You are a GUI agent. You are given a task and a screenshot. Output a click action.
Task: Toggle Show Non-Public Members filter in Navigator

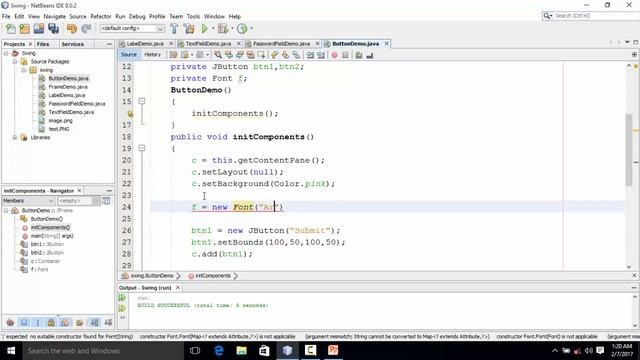51,323
